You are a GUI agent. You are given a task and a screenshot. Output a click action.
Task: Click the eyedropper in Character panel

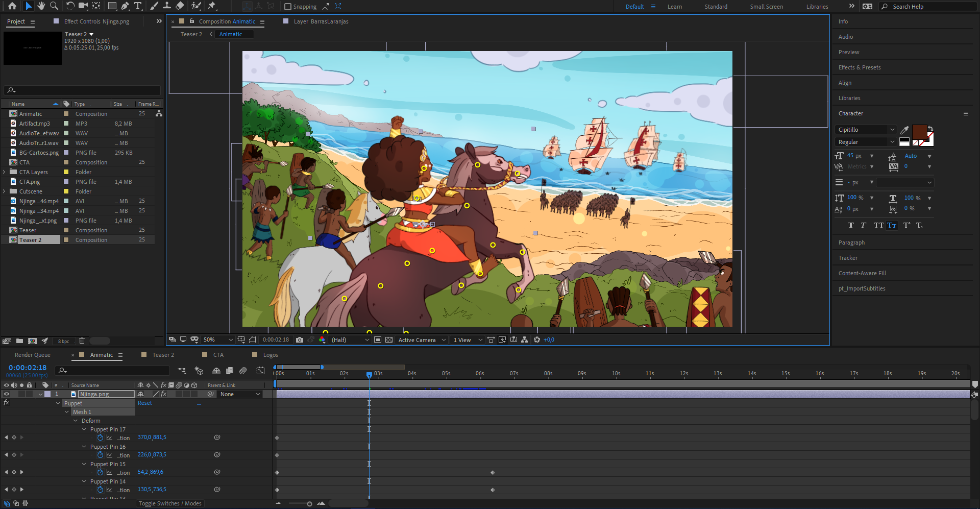(904, 130)
